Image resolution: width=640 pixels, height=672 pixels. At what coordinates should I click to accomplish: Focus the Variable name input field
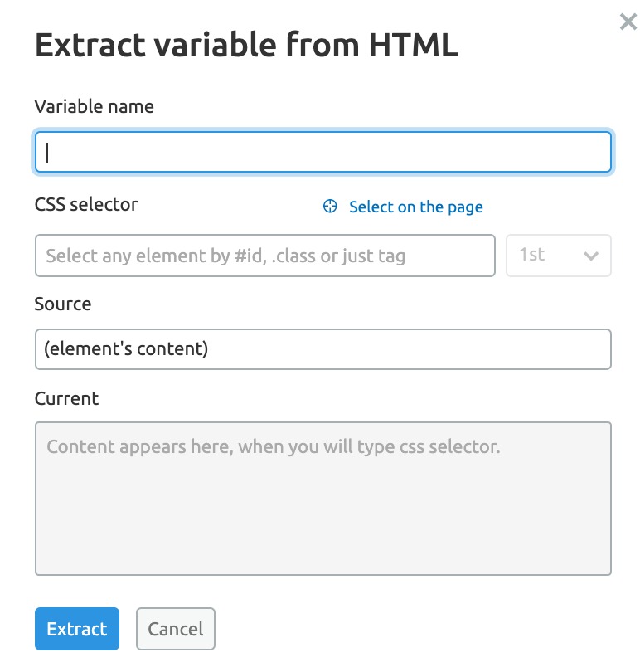pyautogui.click(x=322, y=152)
